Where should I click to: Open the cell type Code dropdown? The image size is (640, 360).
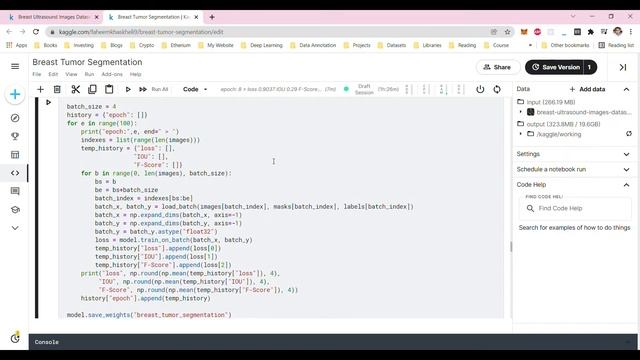click(195, 89)
